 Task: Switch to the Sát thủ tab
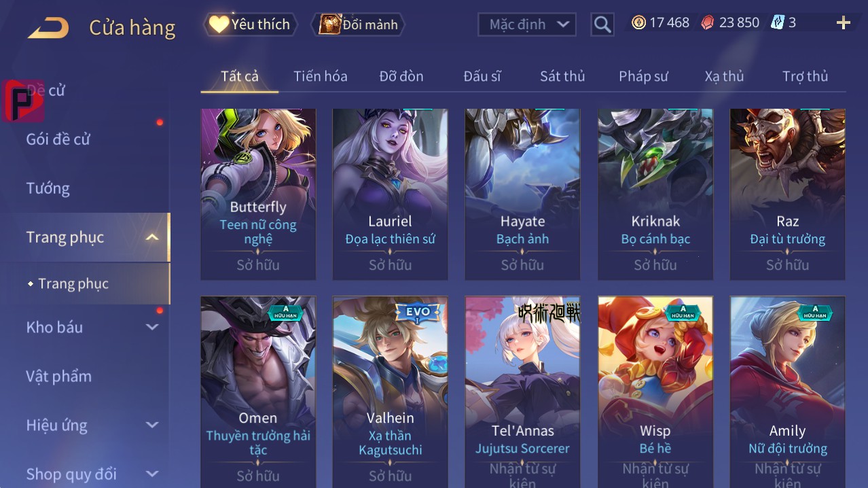pos(562,76)
